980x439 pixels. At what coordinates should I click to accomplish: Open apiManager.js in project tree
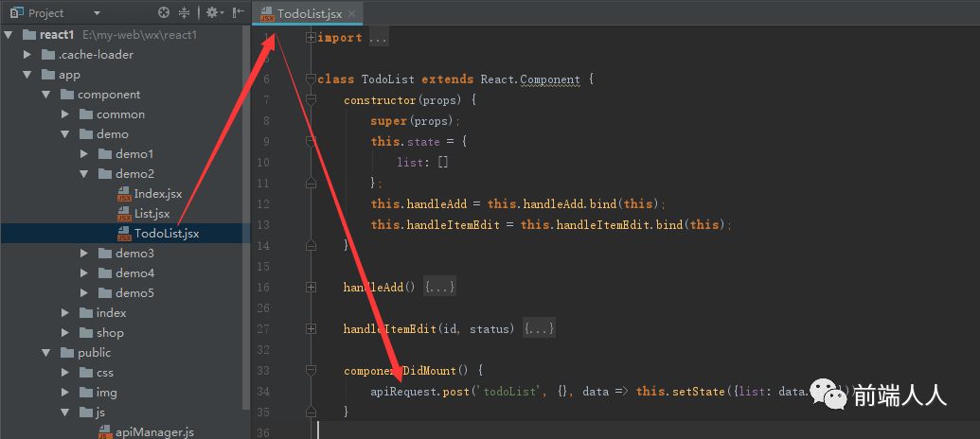(154, 432)
